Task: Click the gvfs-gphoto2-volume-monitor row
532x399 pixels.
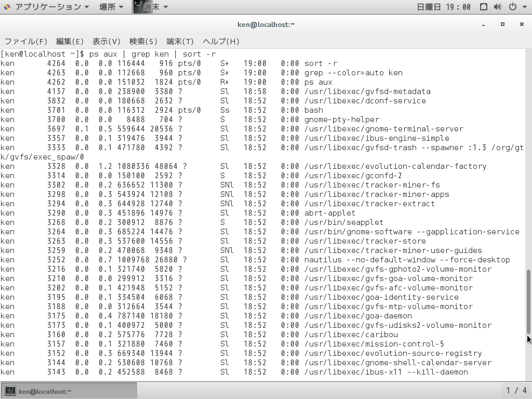Action: (246, 269)
